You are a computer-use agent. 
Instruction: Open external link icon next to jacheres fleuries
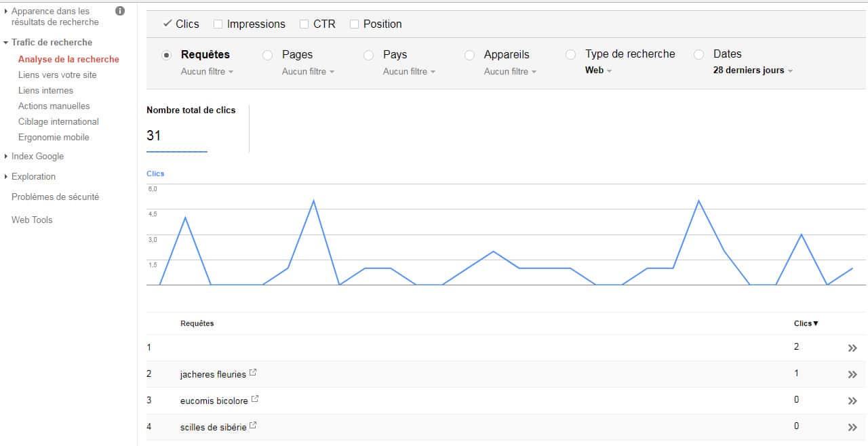coord(253,373)
